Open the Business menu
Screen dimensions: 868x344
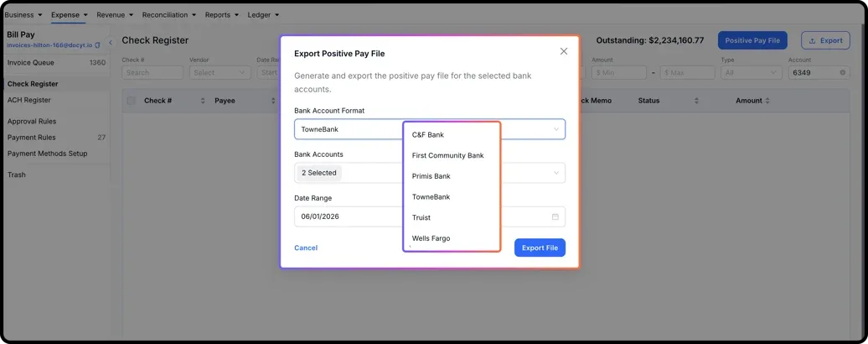(23, 15)
